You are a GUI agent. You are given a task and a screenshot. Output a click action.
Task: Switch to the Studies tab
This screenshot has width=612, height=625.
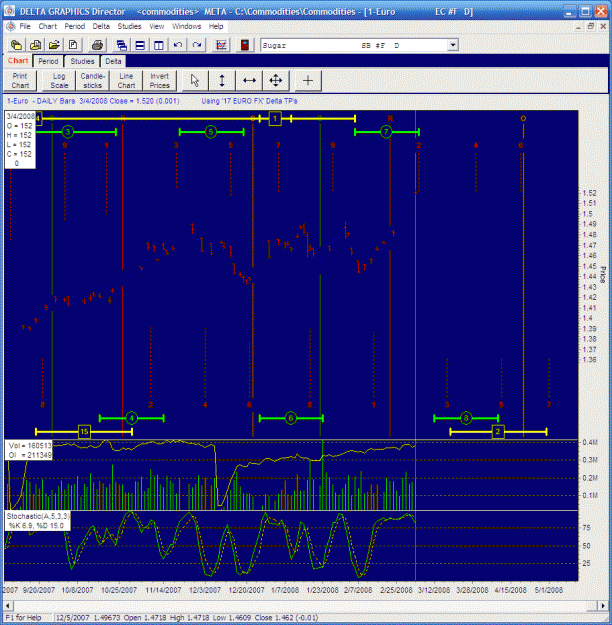pyautogui.click(x=82, y=61)
